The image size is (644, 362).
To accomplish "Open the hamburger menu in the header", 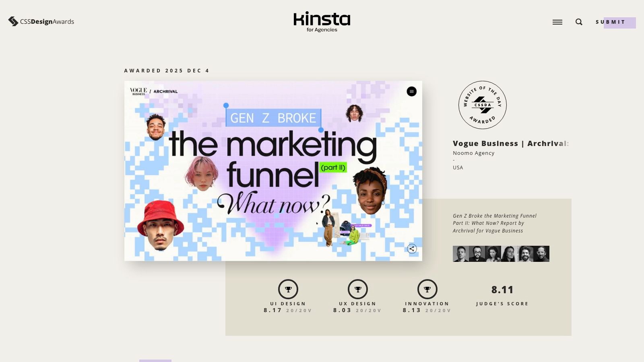I will click(557, 22).
